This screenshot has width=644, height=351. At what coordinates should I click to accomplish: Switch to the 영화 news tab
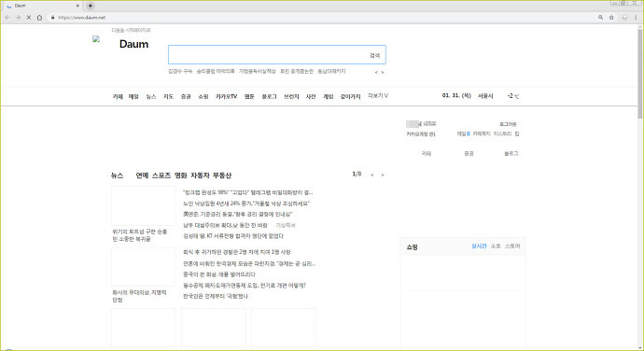[x=181, y=175]
